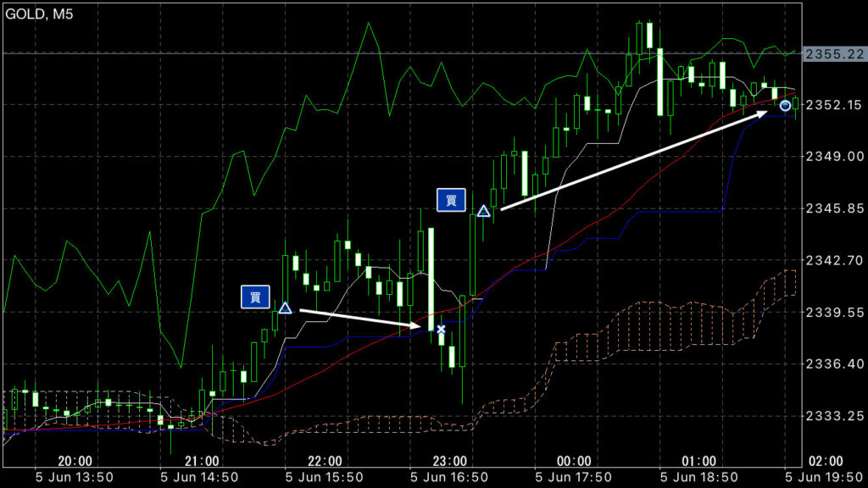
Task: Click the 20:00 time label
Action: click(x=75, y=461)
